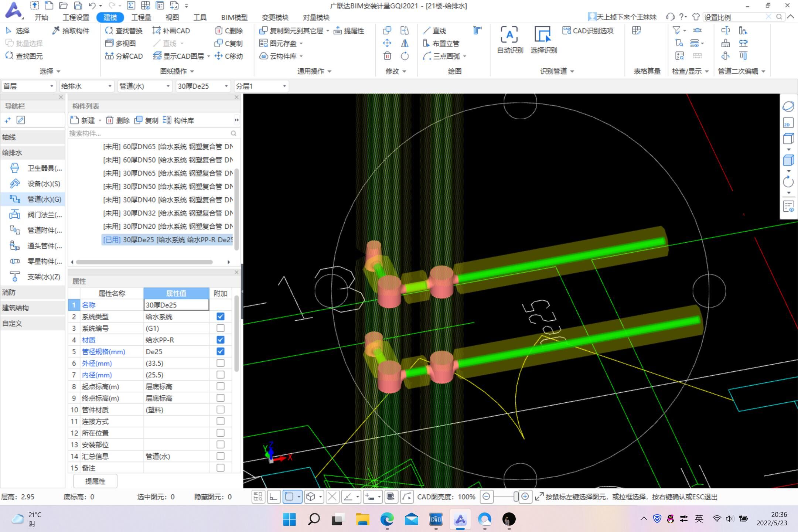Open the 分层1 layer dropdown
The image size is (798, 532).
click(x=261, y=86)
